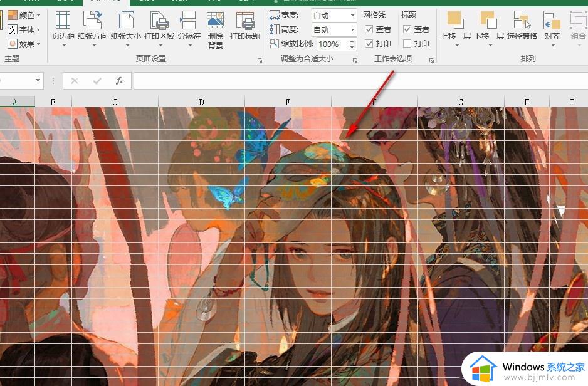588x386 pixels.
Task: Select column D header
Action: click(x=201, y=102)
